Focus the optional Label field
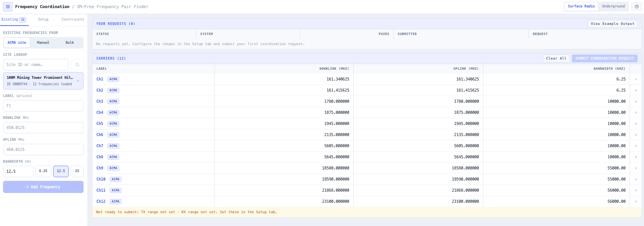 click(43, 106)
